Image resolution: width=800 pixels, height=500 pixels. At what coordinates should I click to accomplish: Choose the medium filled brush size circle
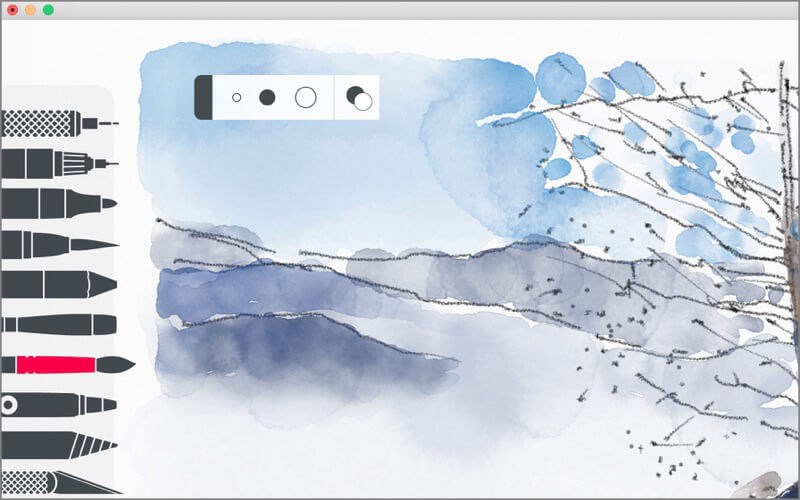click(x=267, y=97)
